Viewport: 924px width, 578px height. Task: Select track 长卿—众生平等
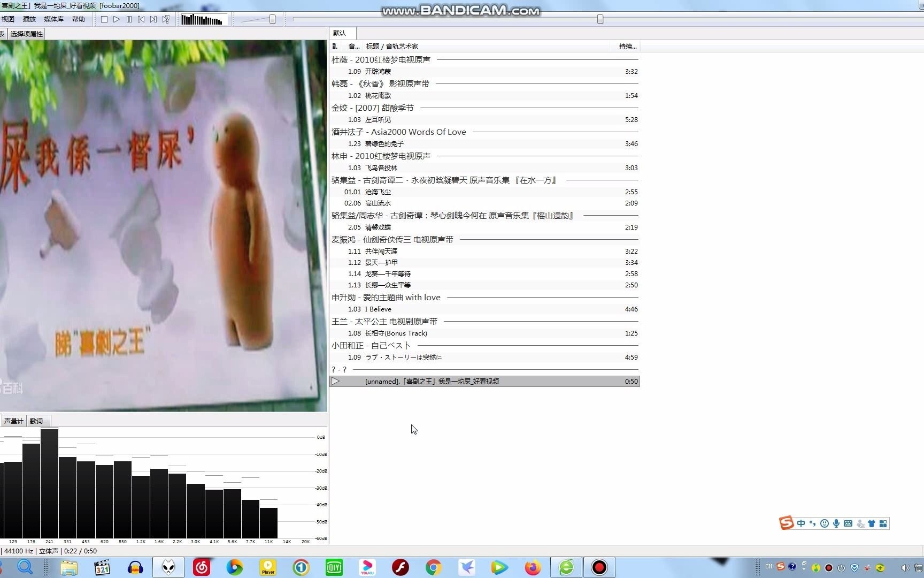click(x=484, y=285)
